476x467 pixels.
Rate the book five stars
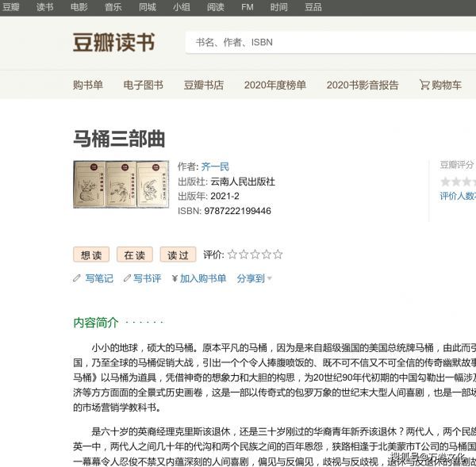(x=278, y=254)
